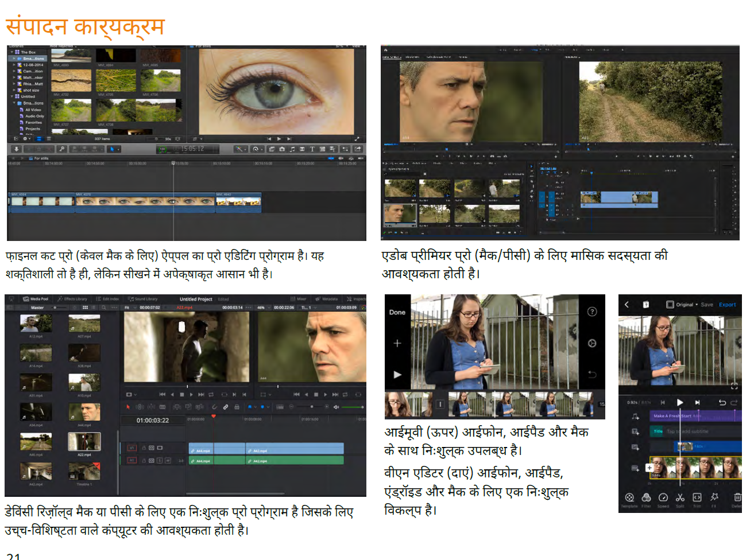Open the Edit Index tab in DaVinci Resolve
The image size is (754, 560).
coord(107,299)
